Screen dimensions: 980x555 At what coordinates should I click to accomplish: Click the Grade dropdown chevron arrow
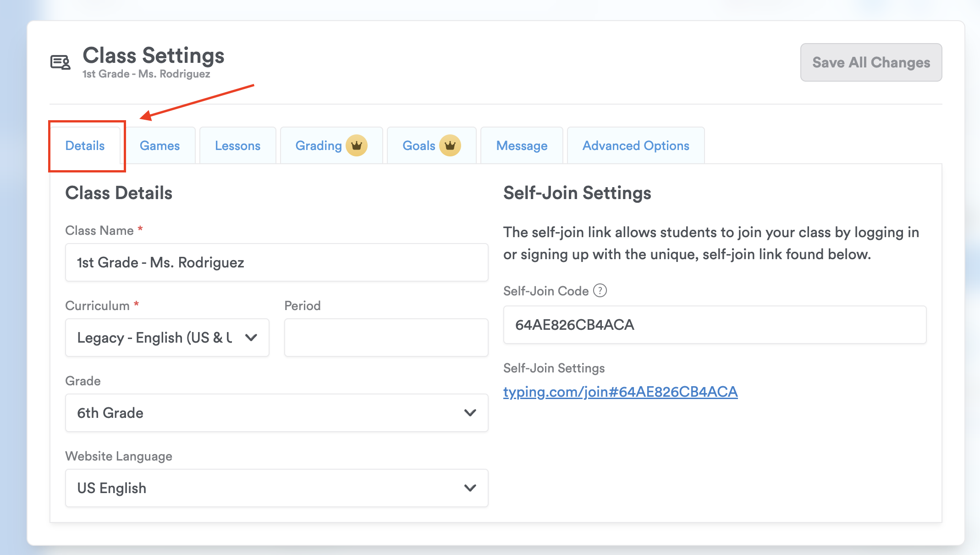point(470,413)
